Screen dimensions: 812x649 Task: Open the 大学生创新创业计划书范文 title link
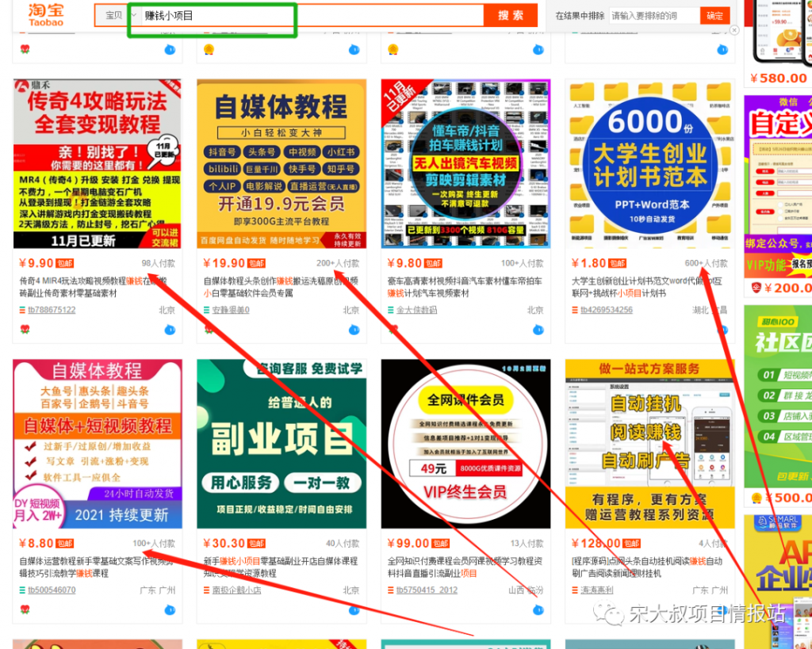[x=647, y=287]
